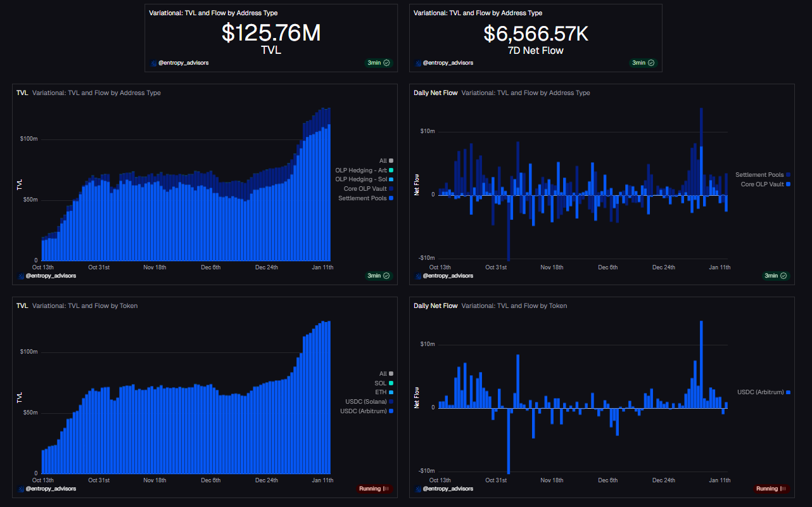Toggle OLP Hedging - Arb series in legend

[364, 170]
